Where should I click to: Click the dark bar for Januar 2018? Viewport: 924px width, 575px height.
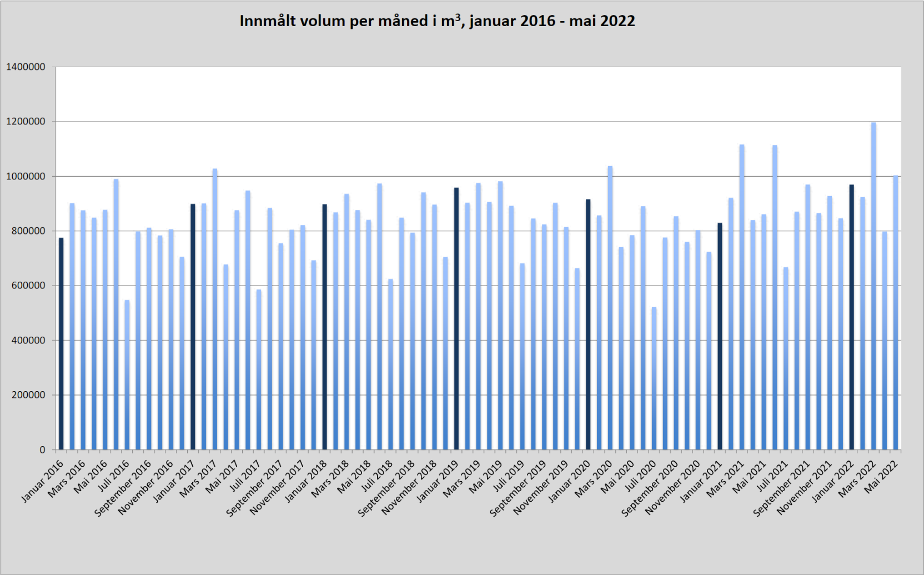point(324,327)
